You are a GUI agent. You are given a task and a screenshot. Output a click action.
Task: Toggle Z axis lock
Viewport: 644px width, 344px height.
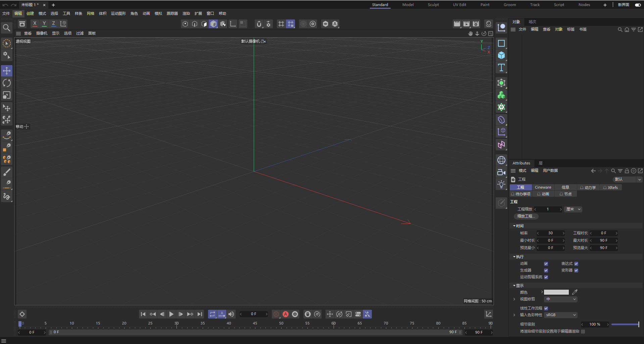53,24
